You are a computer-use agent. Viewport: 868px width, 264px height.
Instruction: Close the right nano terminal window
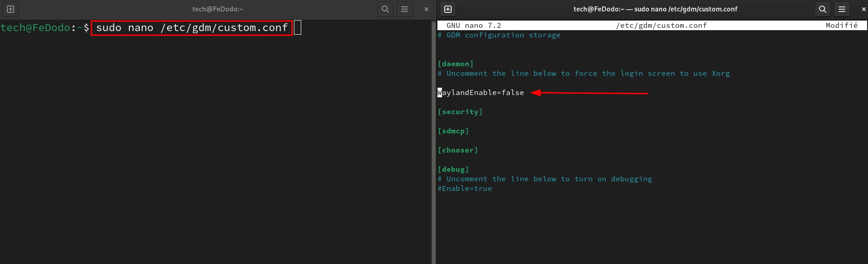click(863, 9)
